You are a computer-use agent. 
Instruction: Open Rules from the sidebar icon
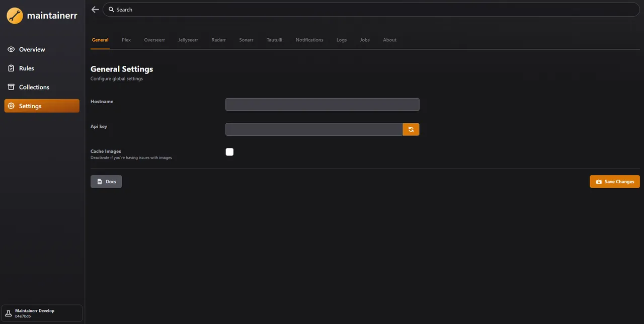(x=11, y=68)
